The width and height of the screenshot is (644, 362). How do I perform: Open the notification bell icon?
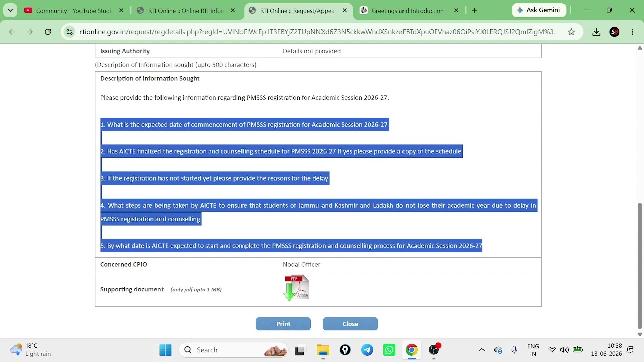coord(630,350)
